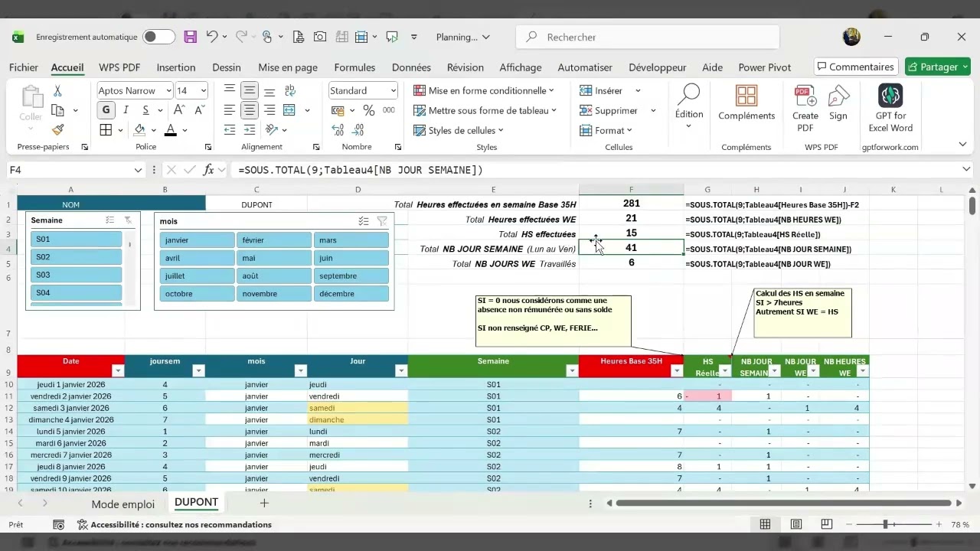Viewport: 980px width, 551px height.
Task: Open the Name Box dropdown arrow
Action: point(139,170)
